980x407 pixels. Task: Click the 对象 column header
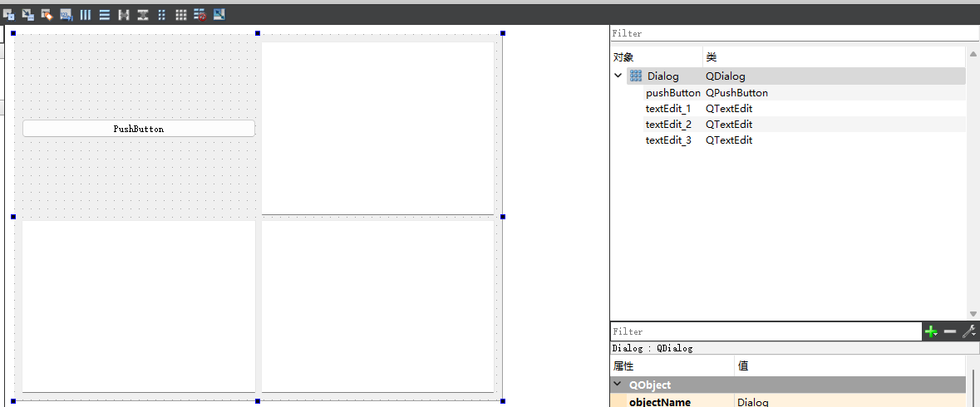click(657, 57)
